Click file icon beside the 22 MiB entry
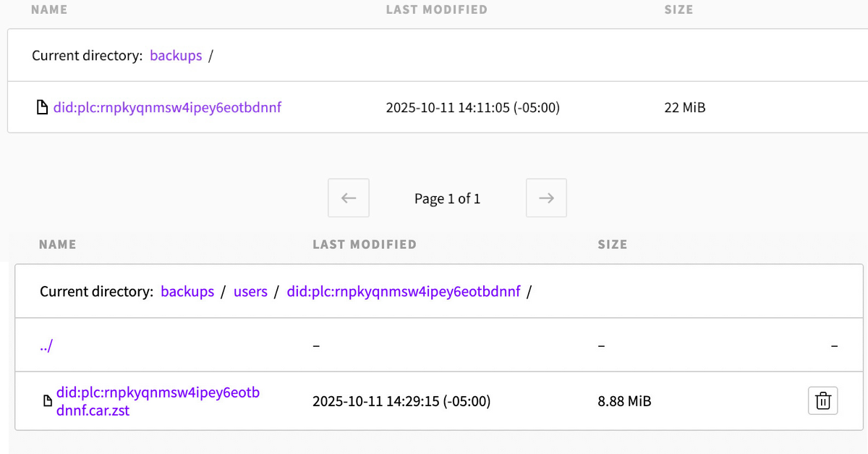This screenshot has height=454, width=868. pos(43,108)
